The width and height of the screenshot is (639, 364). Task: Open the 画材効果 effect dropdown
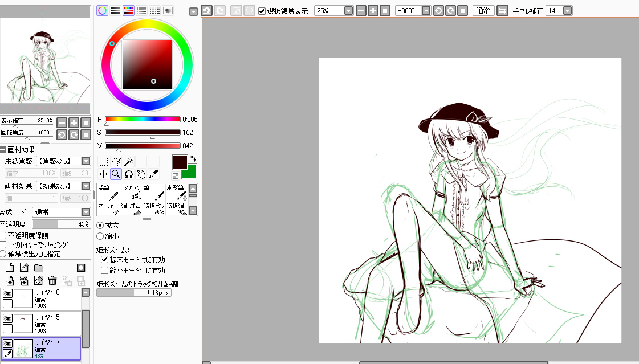tap(86, 186)
